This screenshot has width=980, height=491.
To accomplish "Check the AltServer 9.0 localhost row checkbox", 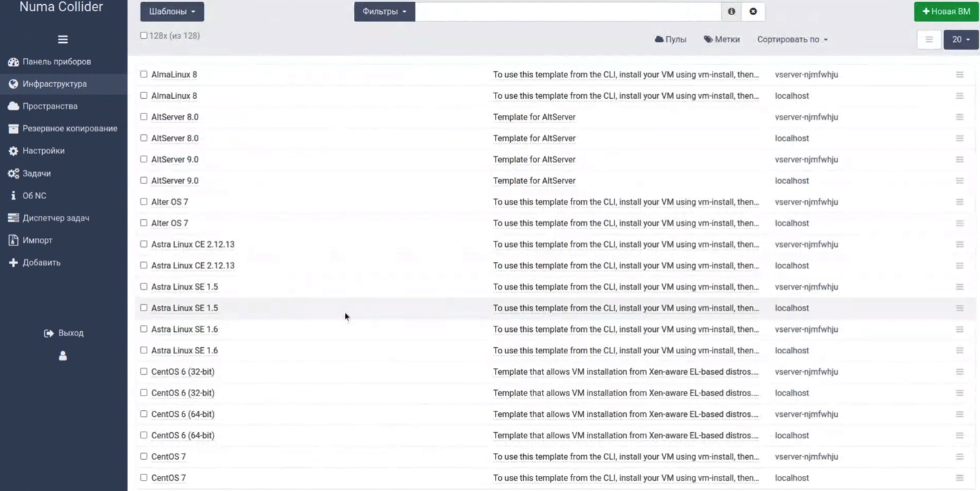I will pos(144,180).
